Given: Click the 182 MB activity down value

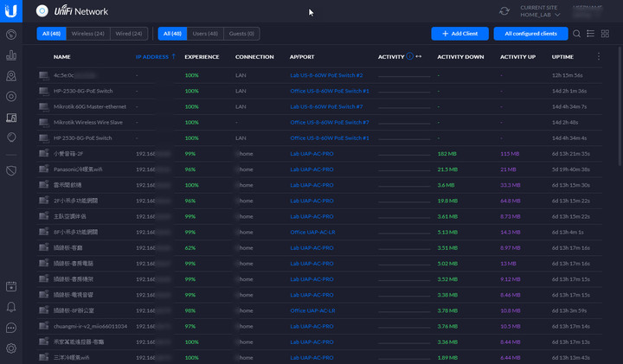Looking at the screenshot, I should pos(446,154).
